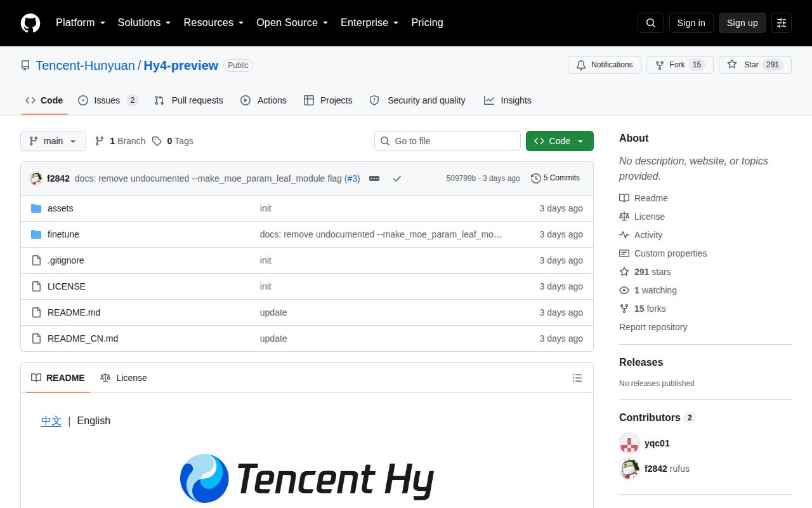812x508 pixels.
Task: View 1 Branch link
Action: click(x=120, y=141)
